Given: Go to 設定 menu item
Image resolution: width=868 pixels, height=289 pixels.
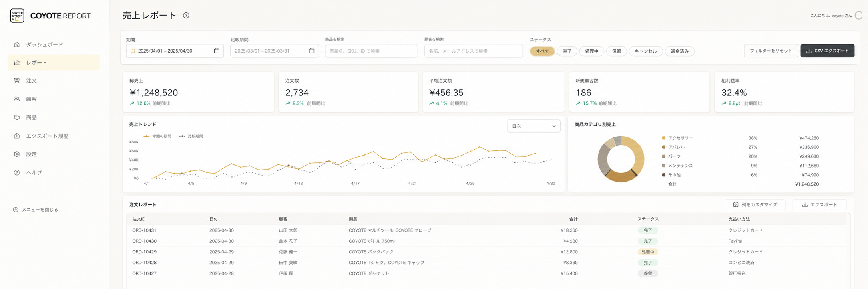Looking at the screenshot, I should click(54, 154).
